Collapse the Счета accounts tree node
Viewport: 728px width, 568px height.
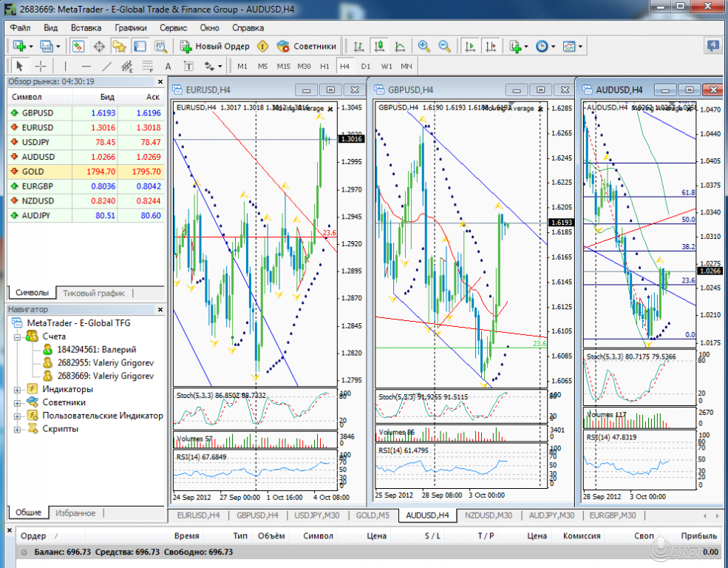coord(18,336)
